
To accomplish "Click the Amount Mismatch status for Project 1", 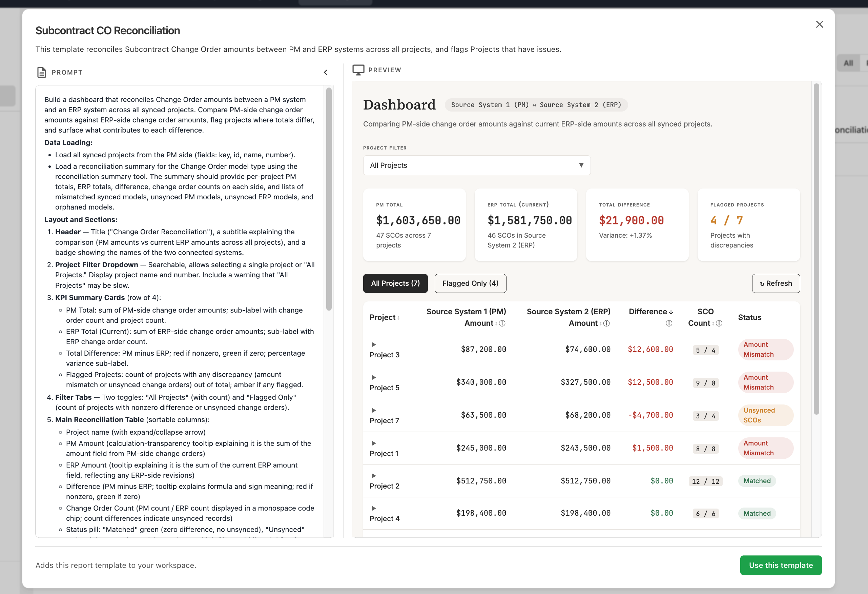I will coord(766,448).
